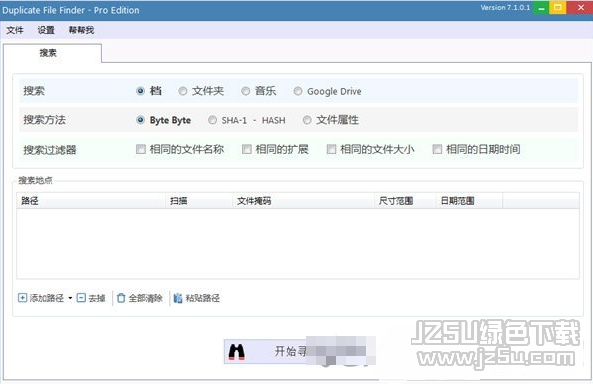
Task: Select the 音乐 radio button
Action: pyautogui.click(x=246, y=91)
